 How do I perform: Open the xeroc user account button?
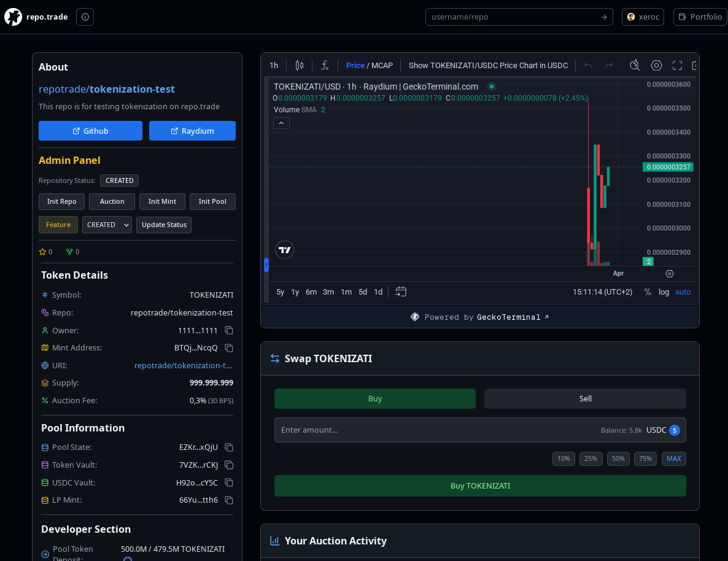pyautogui.click(x=643, y=17)
